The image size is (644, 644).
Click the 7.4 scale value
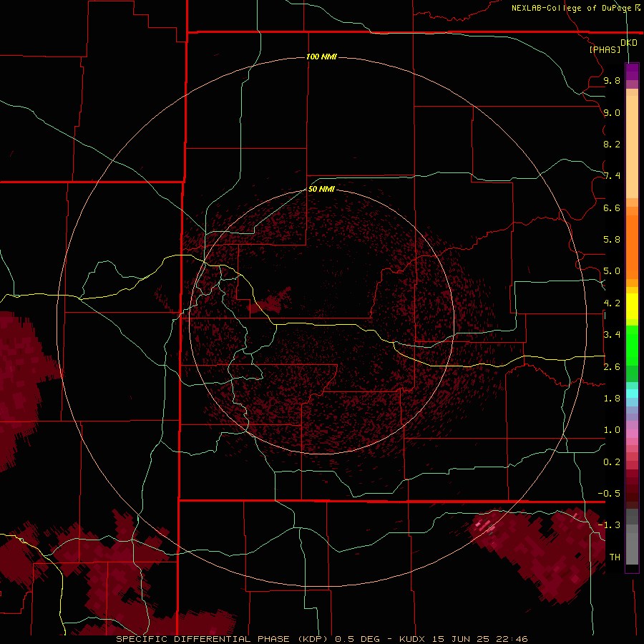612,176
